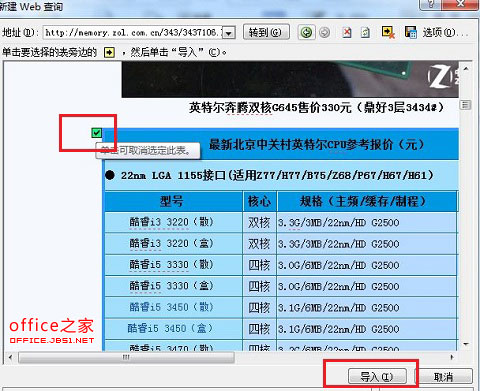480x391 pixels.
Task: Click the horizontal scrollbar left arrow
Action: tap(10, 357)
